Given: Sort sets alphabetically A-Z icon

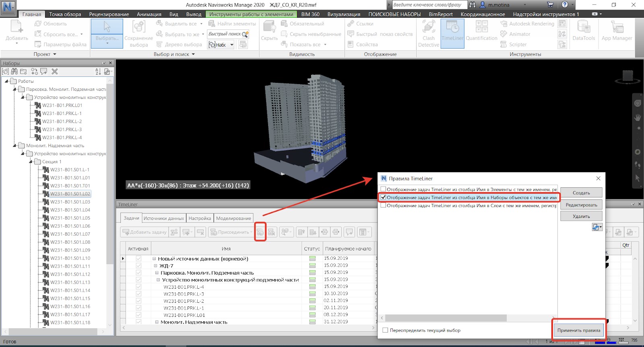Looking at the screenshot, I should click(x=98, y=72).
